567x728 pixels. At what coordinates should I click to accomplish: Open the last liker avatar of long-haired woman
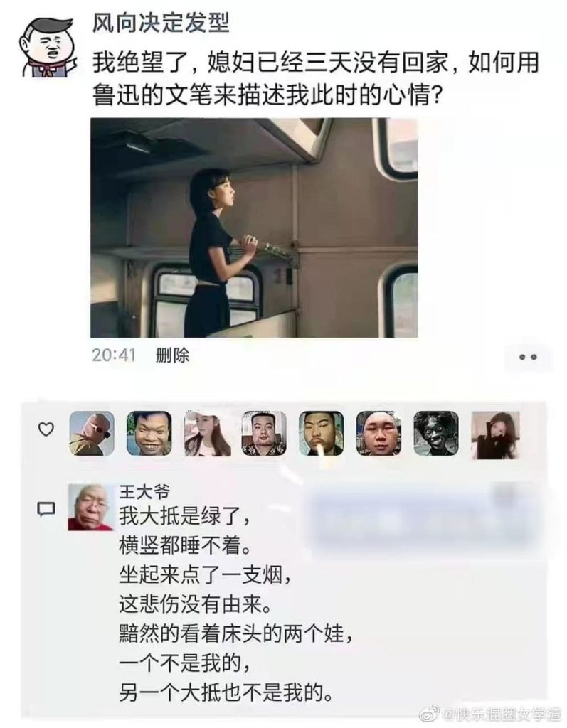click(x=494, y=435)
